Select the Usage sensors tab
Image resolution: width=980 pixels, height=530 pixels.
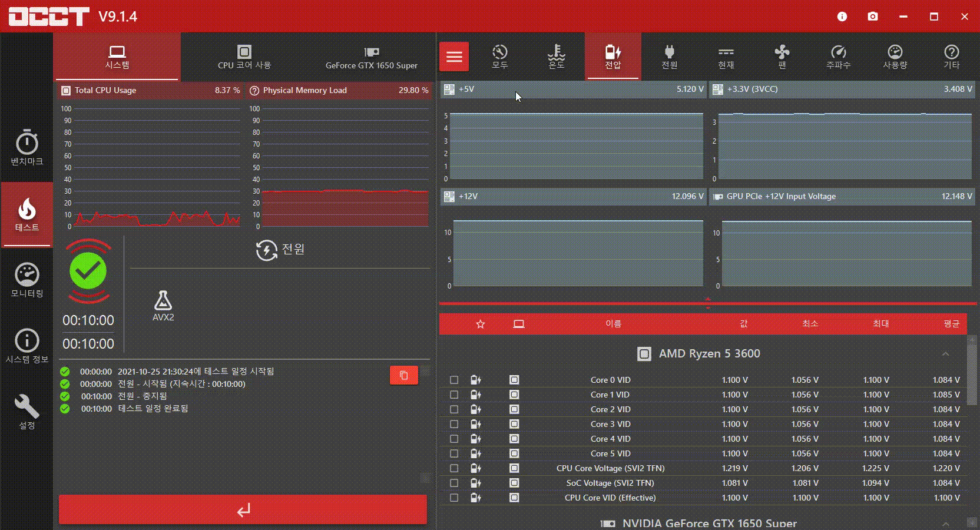[895, 57]
